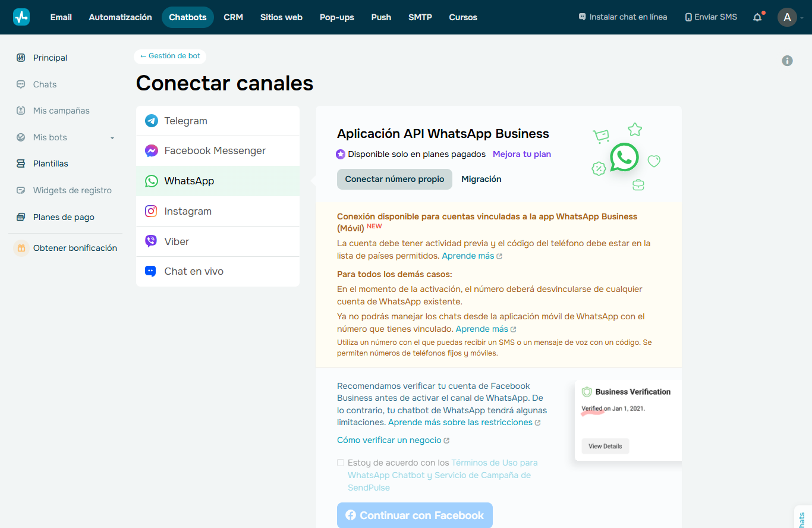The height and width of the screenshot is (528, 812).
Task: Click the Mis bots sidebar icon
Action: click(21, 137)
